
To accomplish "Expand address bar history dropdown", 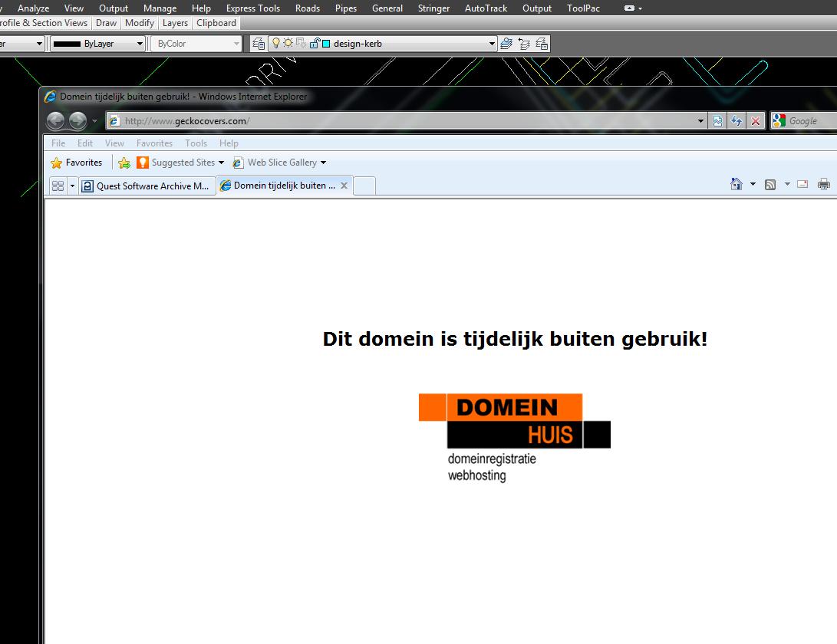I will tap(700, 121).
